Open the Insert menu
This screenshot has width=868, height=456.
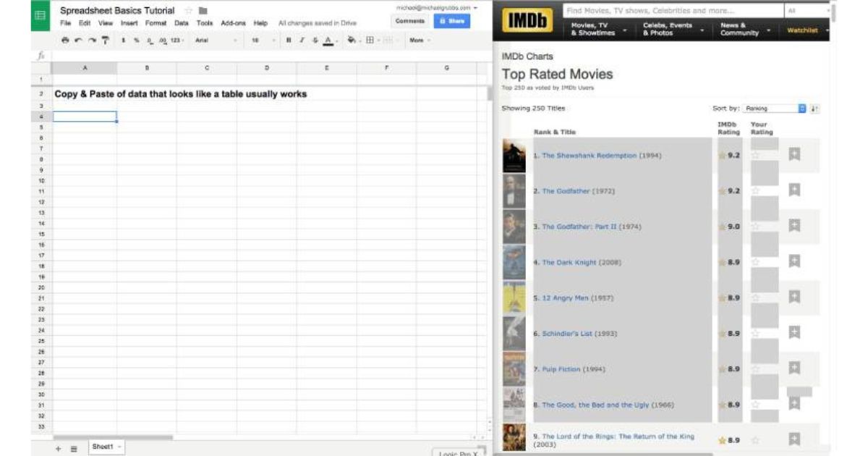point(129,23)
